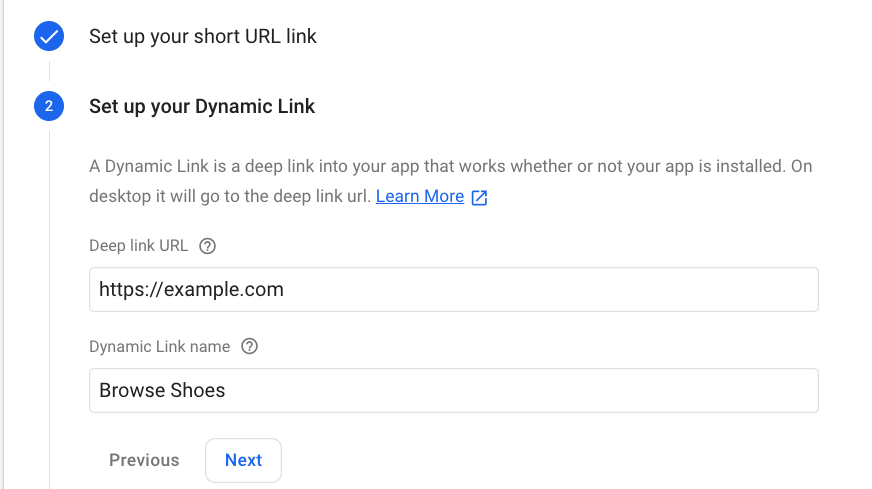
Task: Place cursor in the "https://example.com" text
Action: 191,290
